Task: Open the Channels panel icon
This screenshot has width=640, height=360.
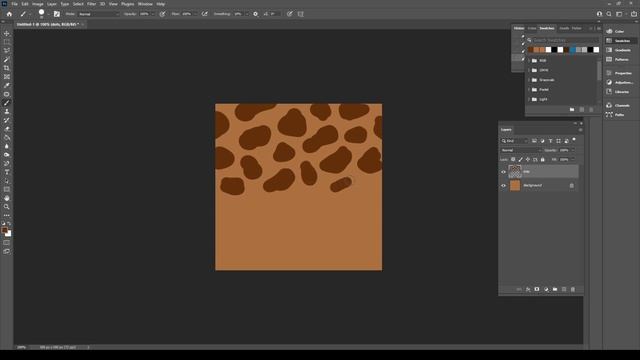Action: [x=609, y=105]
